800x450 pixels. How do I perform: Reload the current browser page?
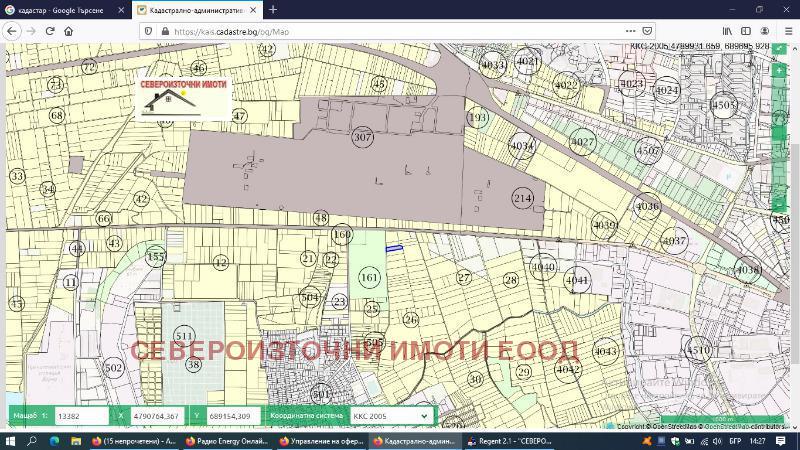click(x=50, y=31)
